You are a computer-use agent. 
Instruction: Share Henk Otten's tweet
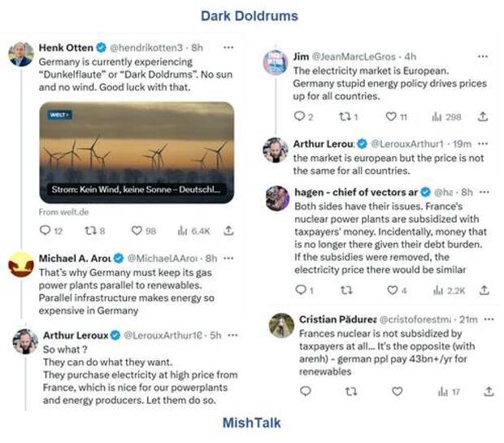point(229,231)
